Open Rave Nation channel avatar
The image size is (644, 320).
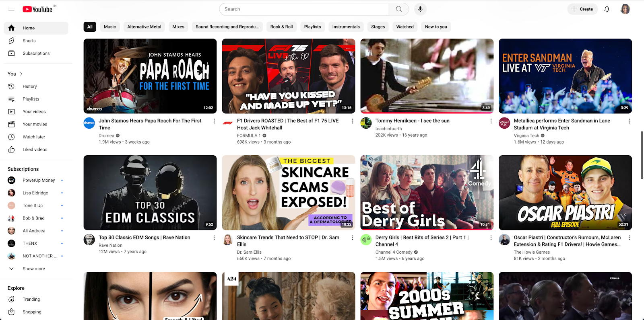(x=89, y=240)
